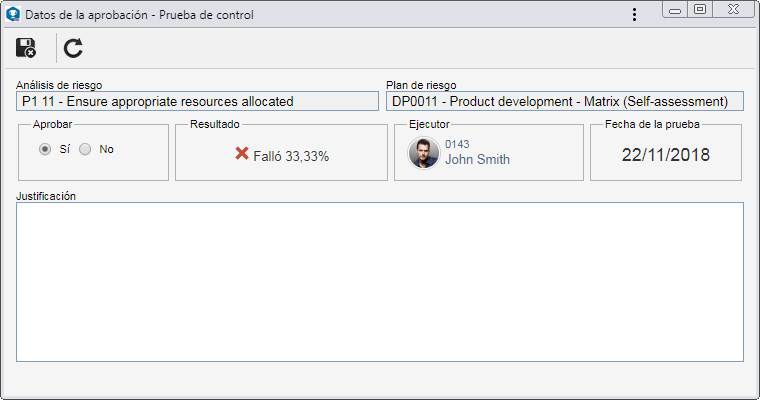Click the refresh arrow icon
This screenshot has height=400, width=760.
(73, 48)
